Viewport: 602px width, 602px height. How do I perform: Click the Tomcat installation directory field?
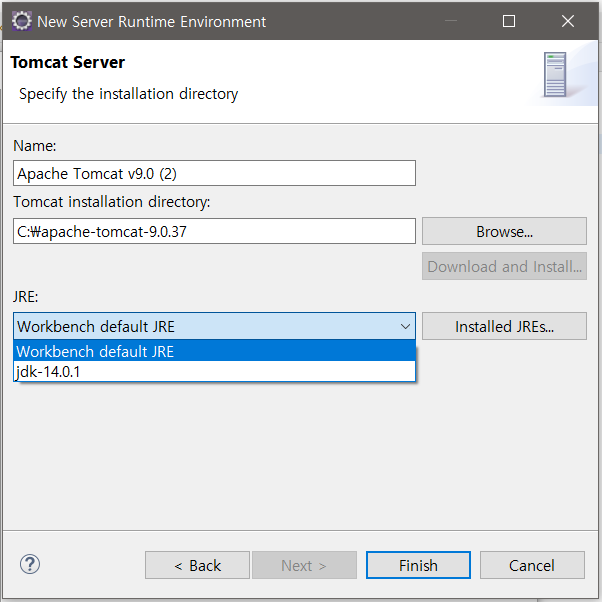pos(214,231)
